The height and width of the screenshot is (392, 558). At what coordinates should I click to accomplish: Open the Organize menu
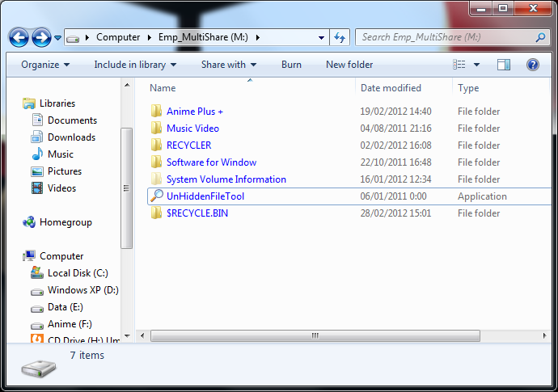45,65
